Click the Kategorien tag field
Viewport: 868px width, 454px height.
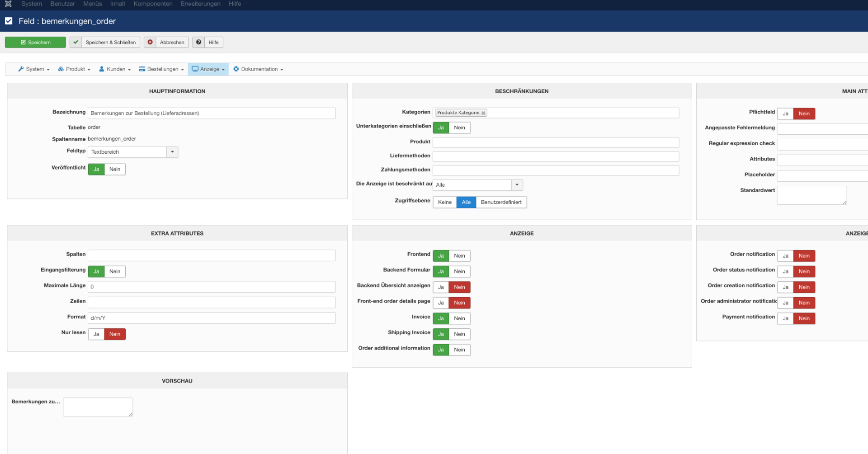click(x=556, y=113)
